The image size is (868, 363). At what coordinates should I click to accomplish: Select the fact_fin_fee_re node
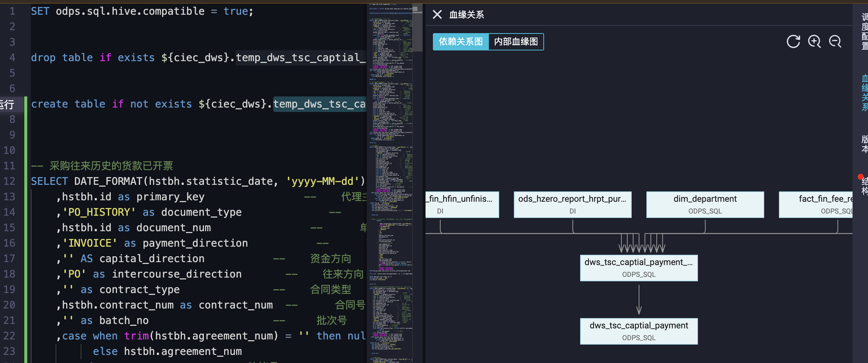(816, 204)
